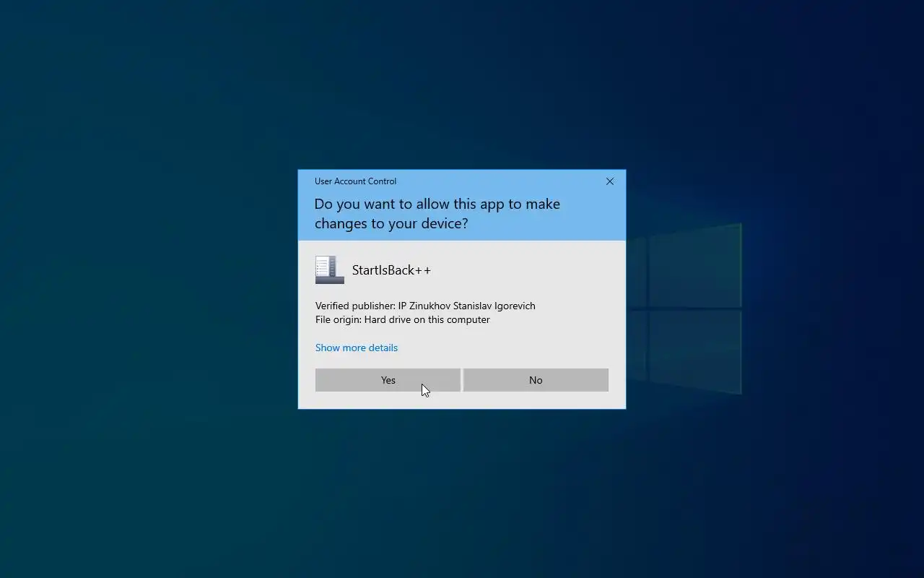This screenshot has height=578, width=924.
Task: Click the Verified publisher line
Action: 425,306
